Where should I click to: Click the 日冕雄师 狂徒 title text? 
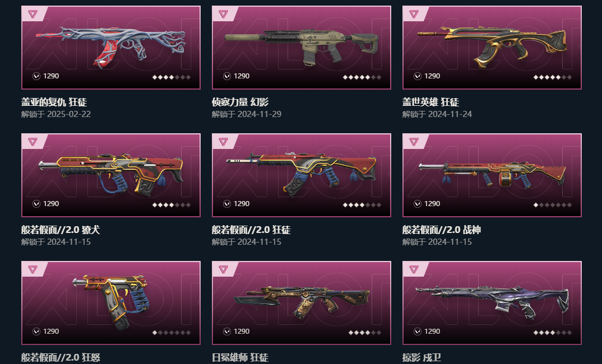tap(240, 357)
